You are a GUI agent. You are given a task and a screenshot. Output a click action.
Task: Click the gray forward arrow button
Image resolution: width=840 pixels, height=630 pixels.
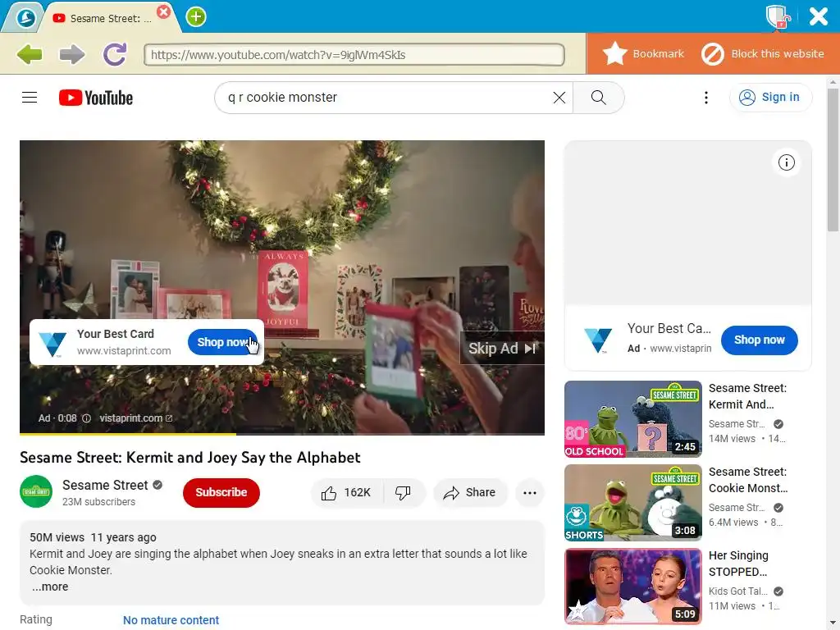tap(72, 54)
